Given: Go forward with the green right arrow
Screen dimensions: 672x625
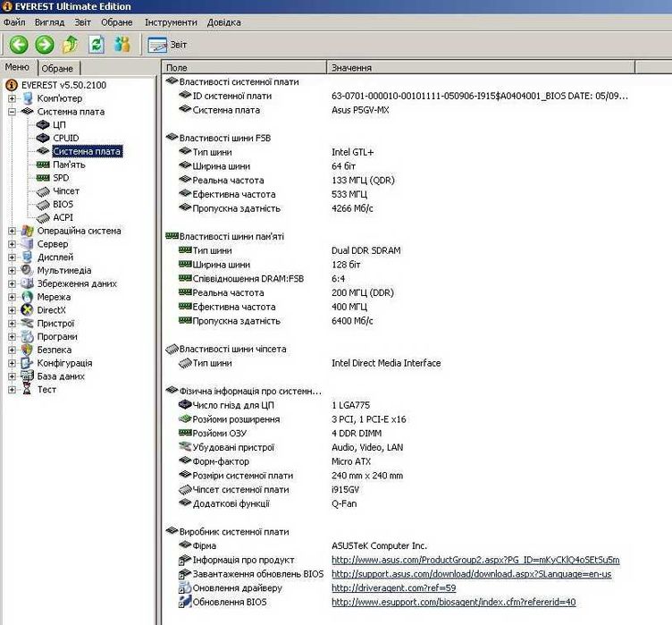Looking at the screenshot, I should 45,45.
